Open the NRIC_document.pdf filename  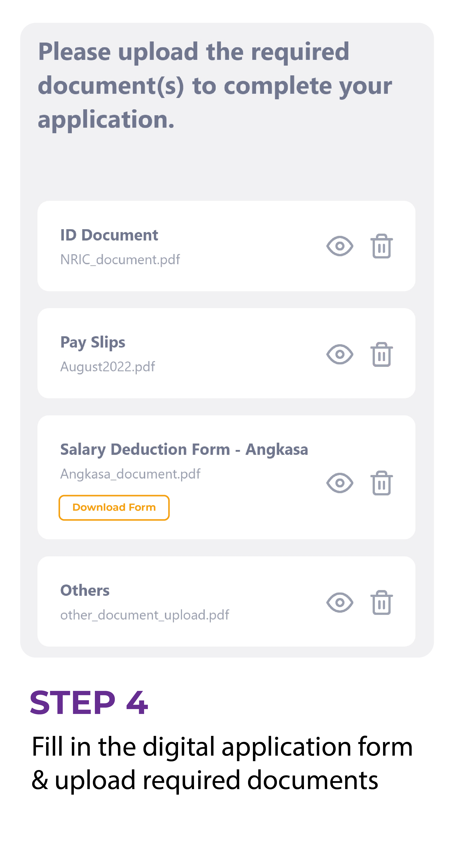[x=120, y=260]
